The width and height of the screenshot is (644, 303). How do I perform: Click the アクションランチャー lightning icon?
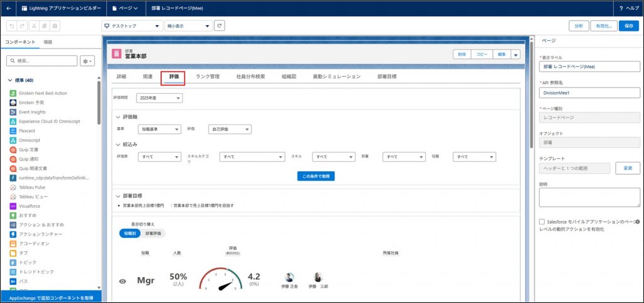13,234
